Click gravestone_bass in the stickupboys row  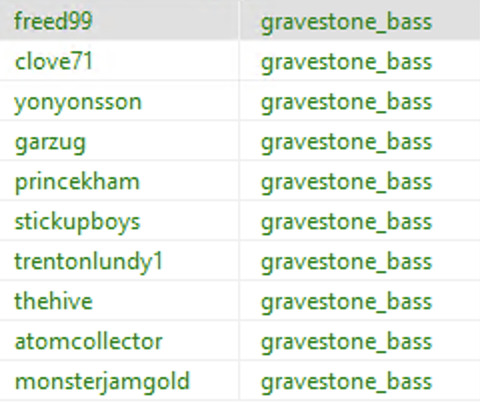pyautogui.click(x=346, y=223)
